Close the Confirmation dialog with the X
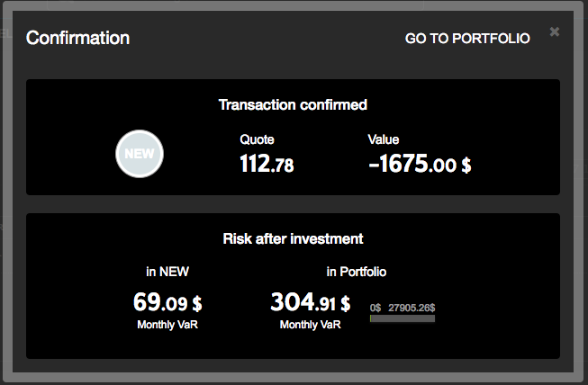Screen dimensions: 588x385 pos(555,31)
